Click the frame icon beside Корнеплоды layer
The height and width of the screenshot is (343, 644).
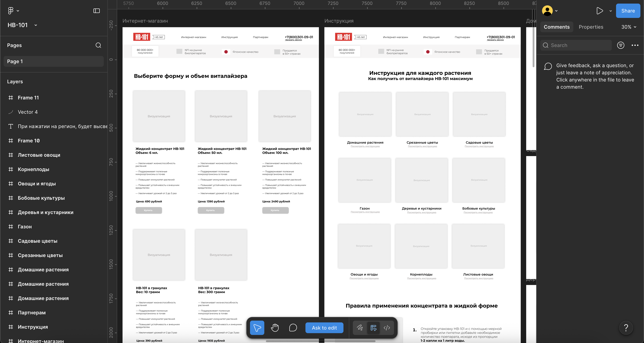11,169
